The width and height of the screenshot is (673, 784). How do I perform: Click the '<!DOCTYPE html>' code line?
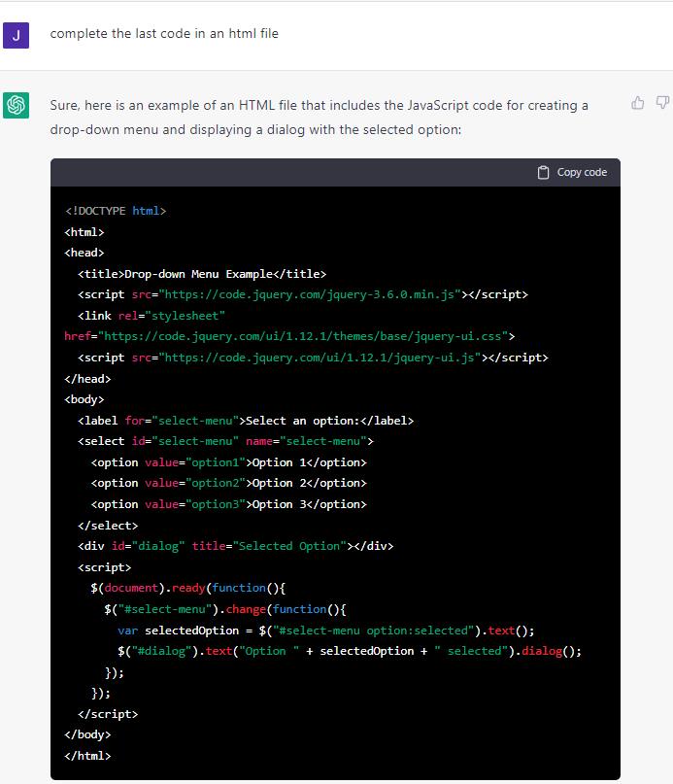(116, 211)
